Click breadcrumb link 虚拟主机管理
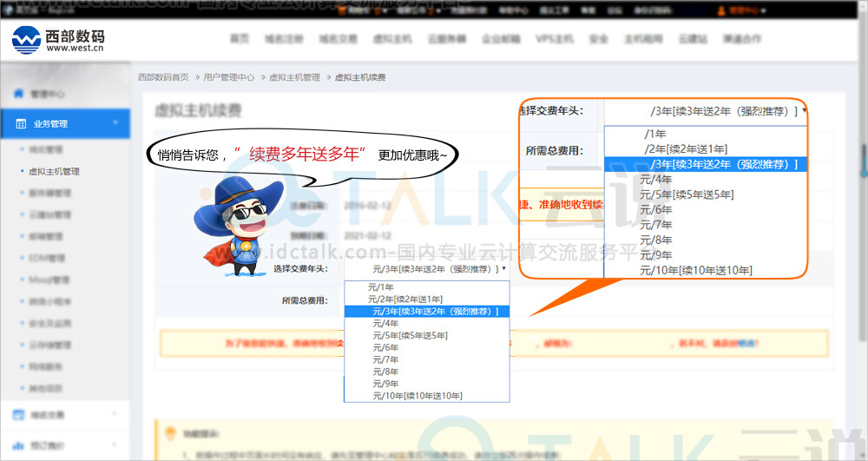Screen dimensions: 868x461 294,77
